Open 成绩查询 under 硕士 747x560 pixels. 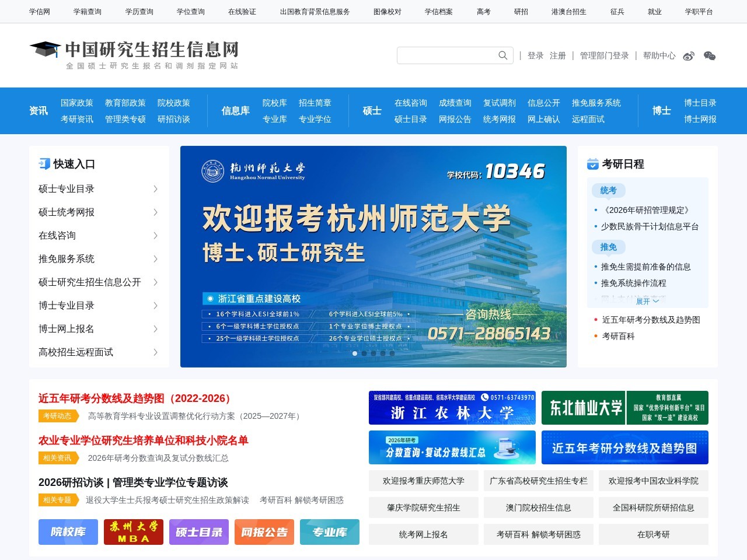pyautogui.click(x=455, y=103)
